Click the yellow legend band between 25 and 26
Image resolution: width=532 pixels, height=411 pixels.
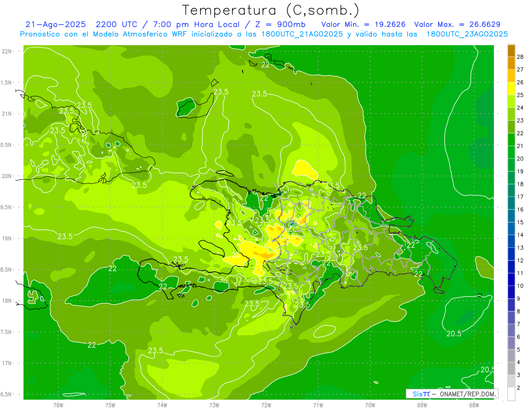(x=511, y=89)
